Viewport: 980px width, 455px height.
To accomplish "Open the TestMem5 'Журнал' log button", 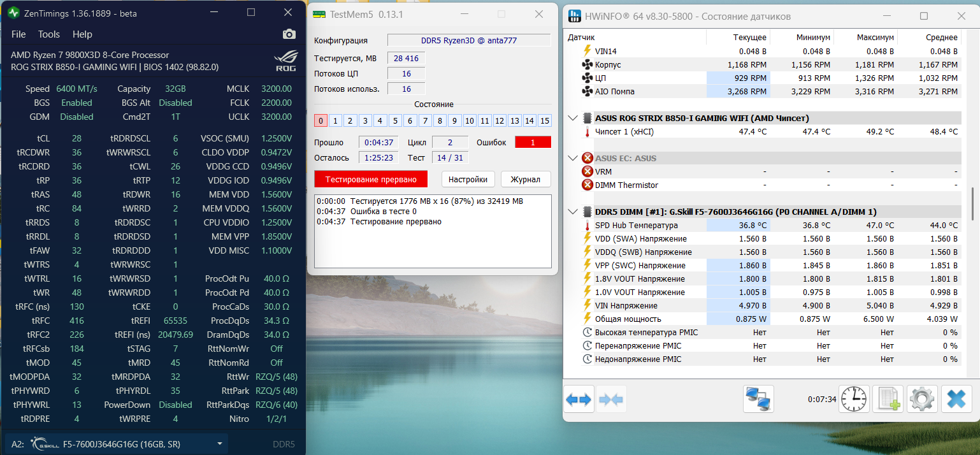I will [525, 179].
